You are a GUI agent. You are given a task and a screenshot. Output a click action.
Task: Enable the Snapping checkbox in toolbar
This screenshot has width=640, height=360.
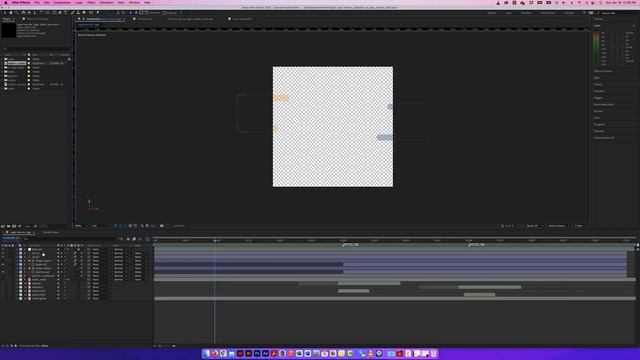pos(164,13)
